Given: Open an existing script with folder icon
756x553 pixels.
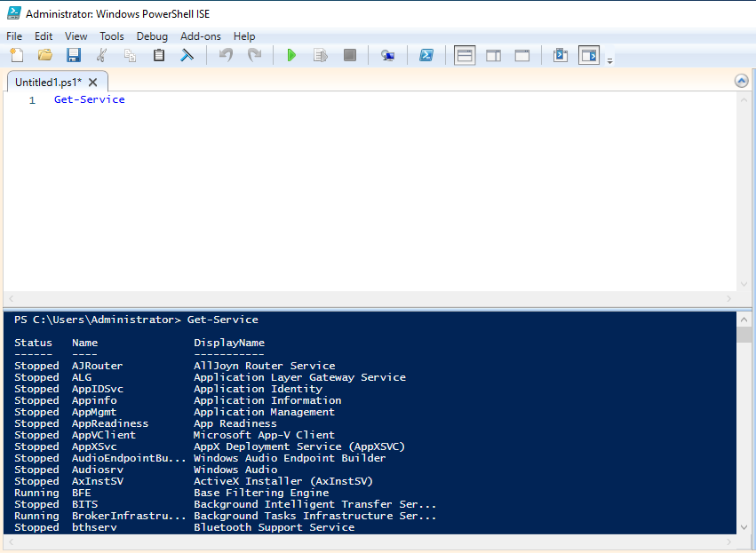Looking at the screenshot, I should 45,55.
